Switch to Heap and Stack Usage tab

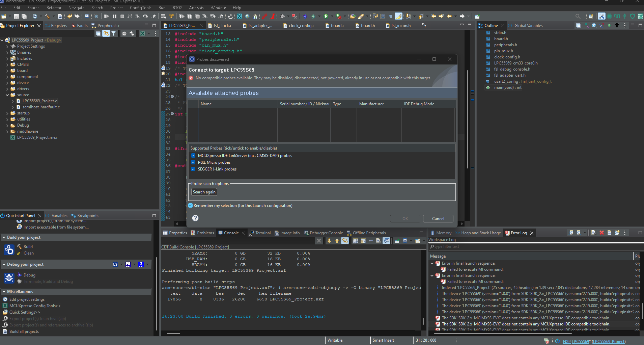(x=478, y=233)
